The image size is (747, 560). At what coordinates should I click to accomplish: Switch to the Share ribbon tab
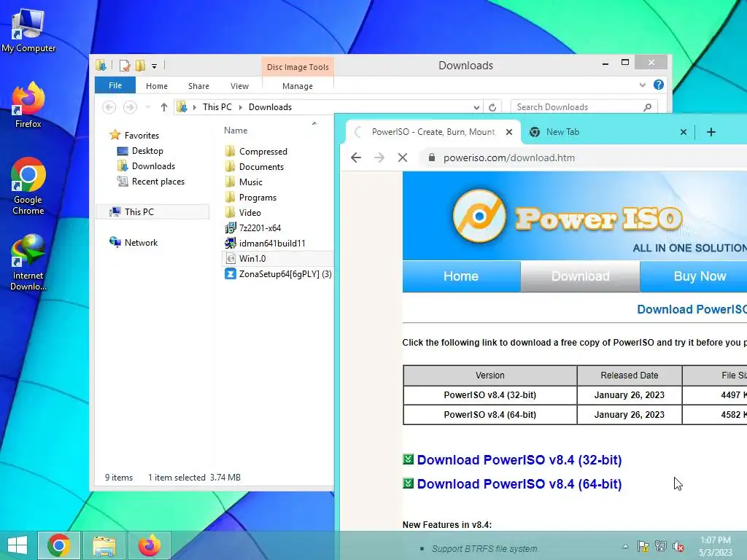point(198,86)
